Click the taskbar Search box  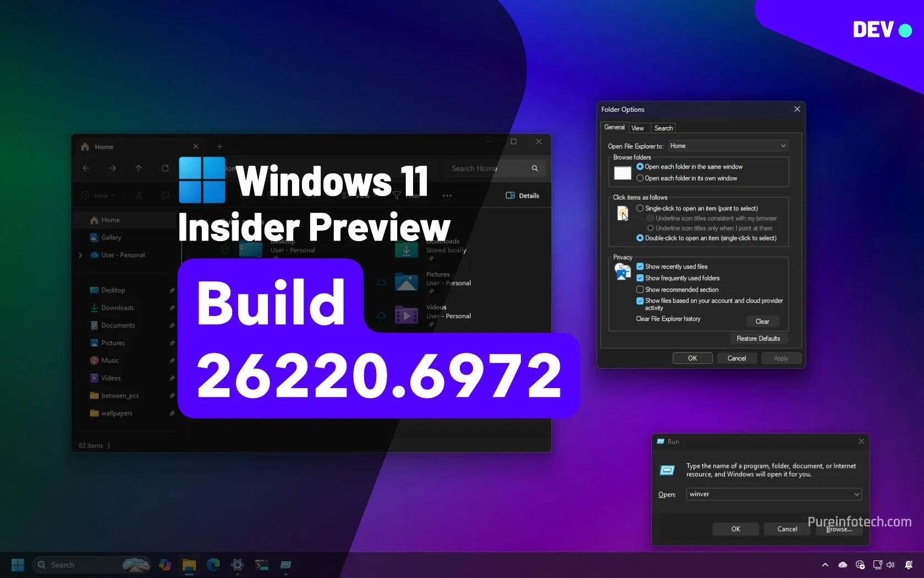(x=91, y=565)
